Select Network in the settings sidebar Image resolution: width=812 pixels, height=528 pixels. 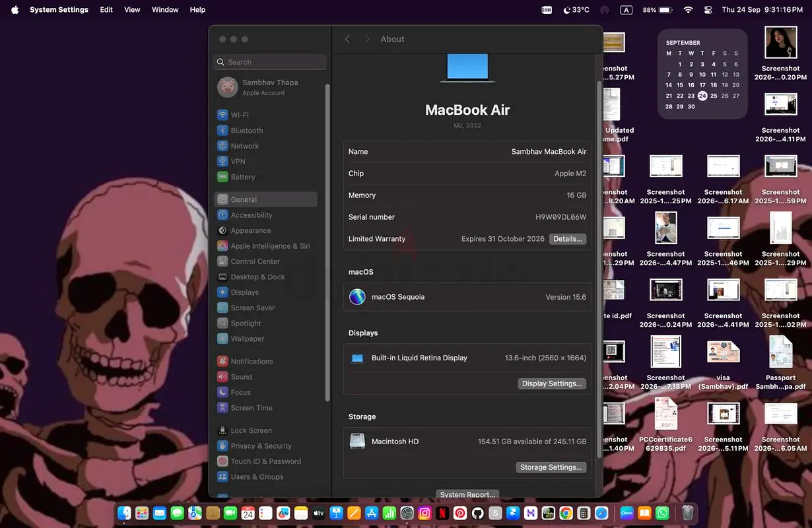pos(265,146)
